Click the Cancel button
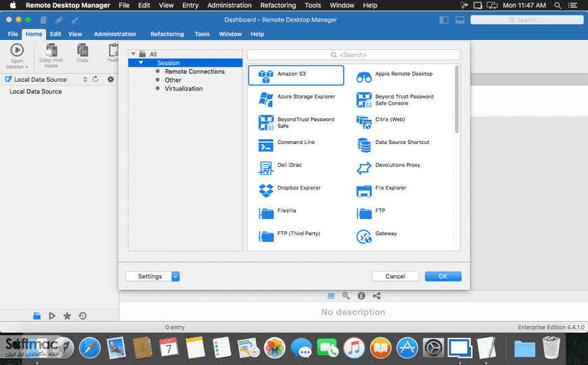Image resolution: width=588 pixels, height=365 pixels. 395,276
